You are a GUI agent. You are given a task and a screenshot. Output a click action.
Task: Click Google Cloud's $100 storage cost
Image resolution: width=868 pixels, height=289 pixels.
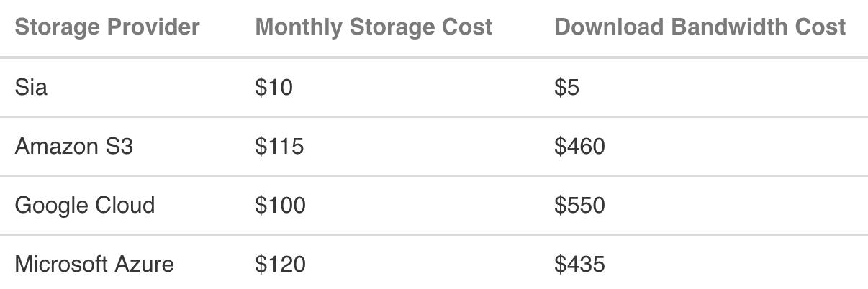click(x=281, y=206)
